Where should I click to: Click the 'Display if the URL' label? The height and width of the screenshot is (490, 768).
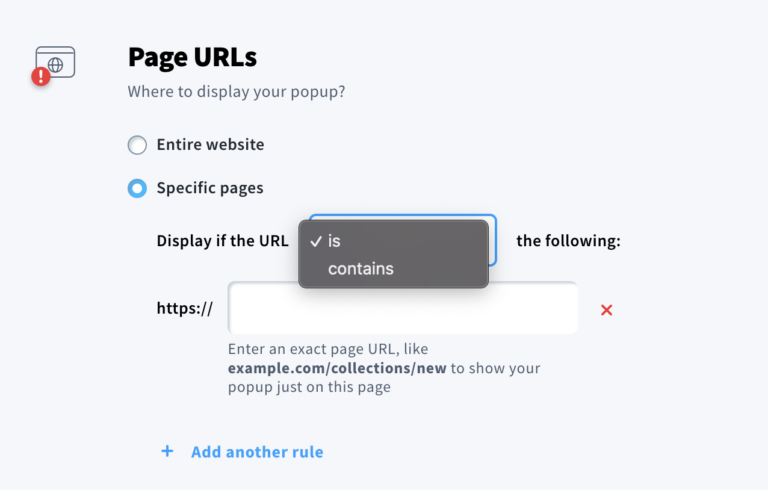pyautogui.click(x=222, y=241)
